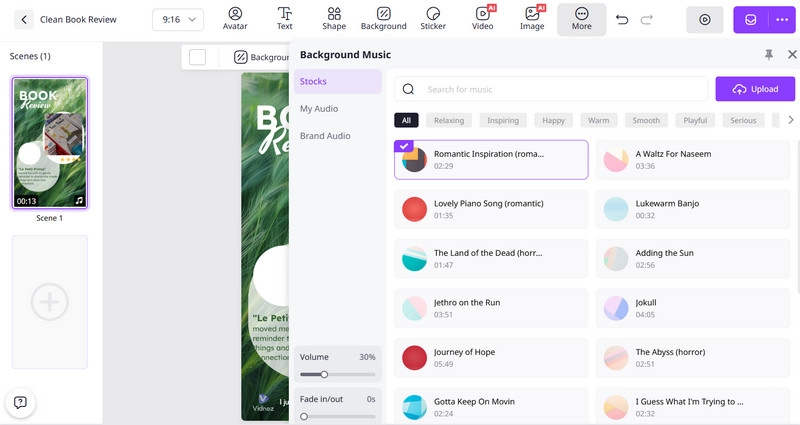Enable the Happy genre filter chip
Viewport: 800px width, 425px height.
coord(553,121)
